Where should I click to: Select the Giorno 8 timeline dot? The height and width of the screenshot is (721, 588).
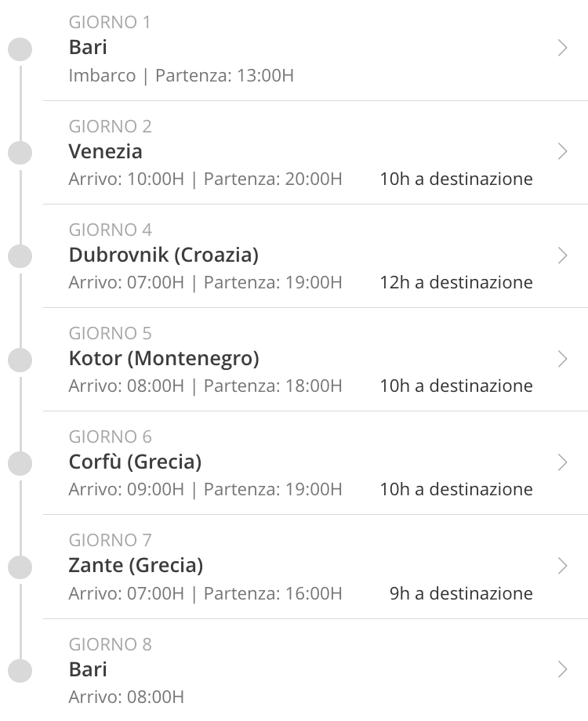click(20, 670)
